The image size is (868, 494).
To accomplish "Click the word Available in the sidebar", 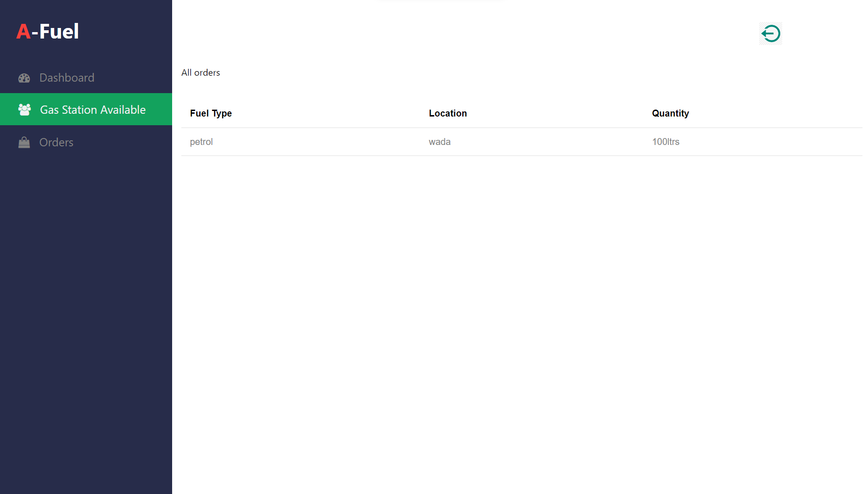I will click(x=123, y=110).
